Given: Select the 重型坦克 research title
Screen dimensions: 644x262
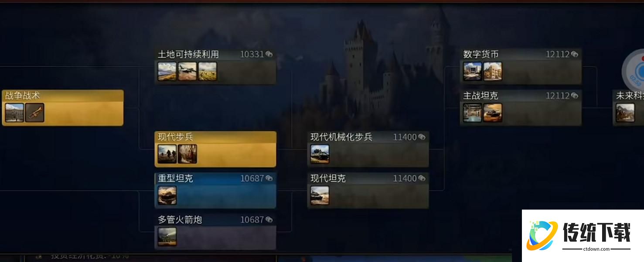Looking at the screenshot, I should point(175,178).
